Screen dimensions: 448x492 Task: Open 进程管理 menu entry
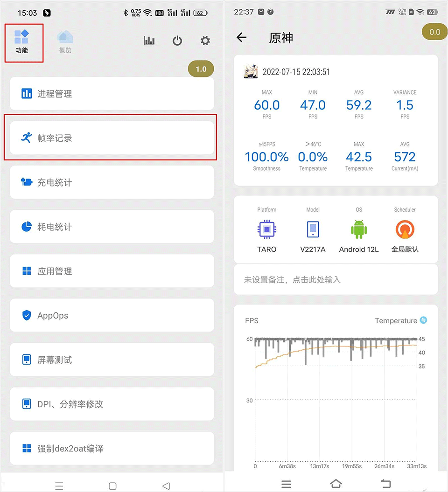pos(112,94)
